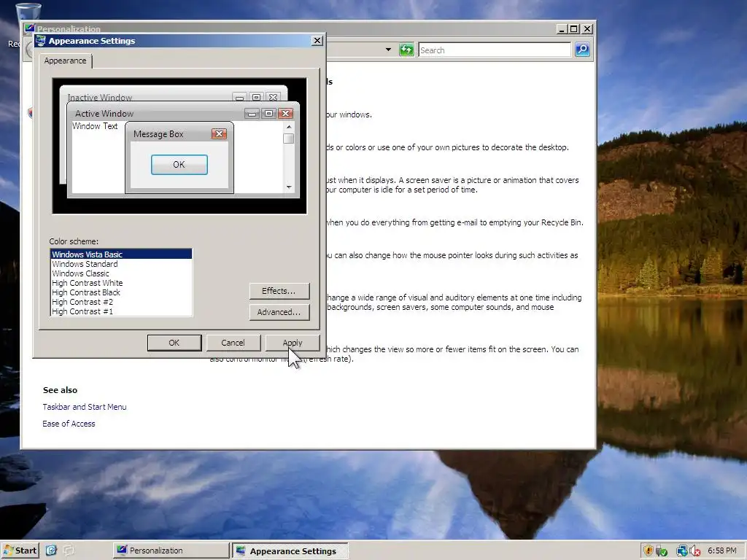Click the taskbar clock
Image resolution: width=747 pixels, height=560 pixels.
tap(721, 551)
